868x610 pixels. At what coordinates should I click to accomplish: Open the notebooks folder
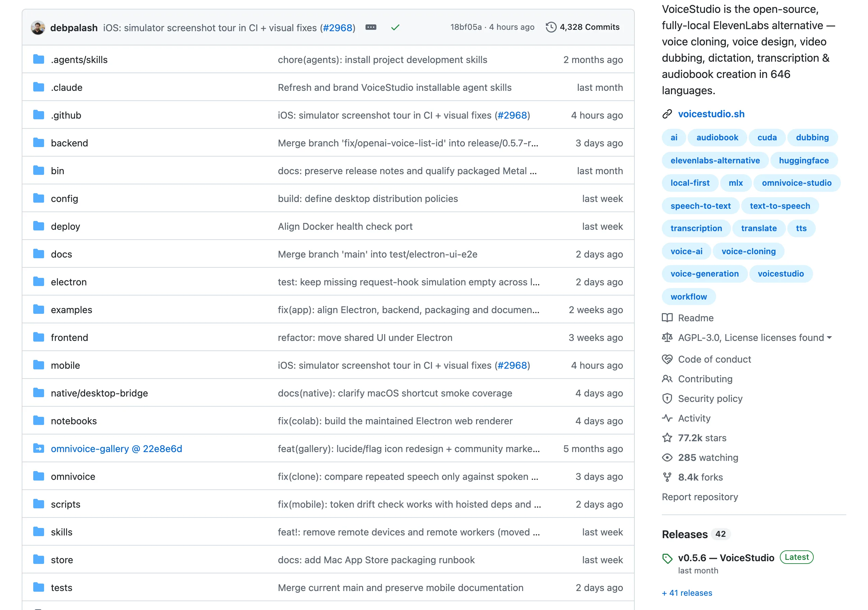[x=74, y=421]
